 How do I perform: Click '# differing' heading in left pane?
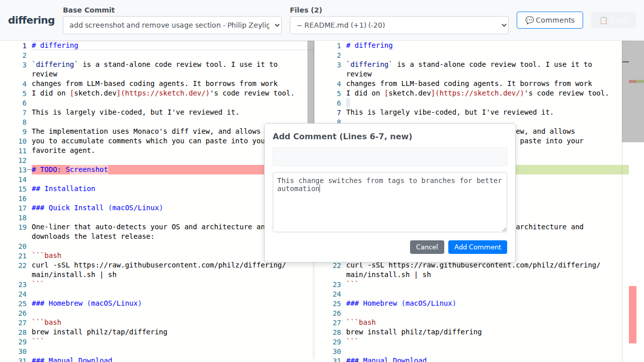55,45
